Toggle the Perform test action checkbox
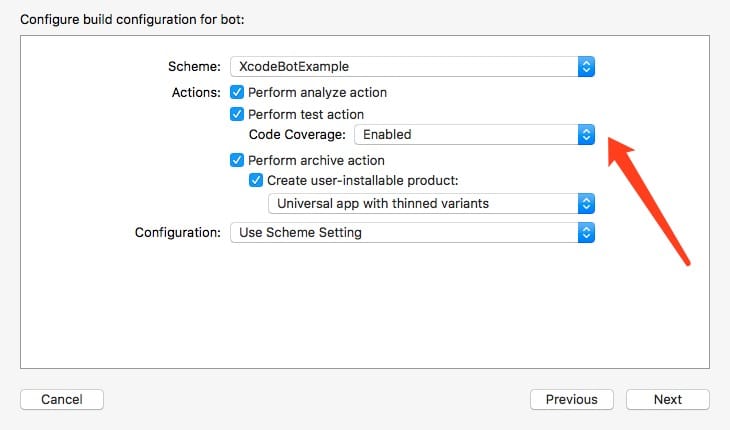This screenshot has height=430, width=730. click(237, 114)
